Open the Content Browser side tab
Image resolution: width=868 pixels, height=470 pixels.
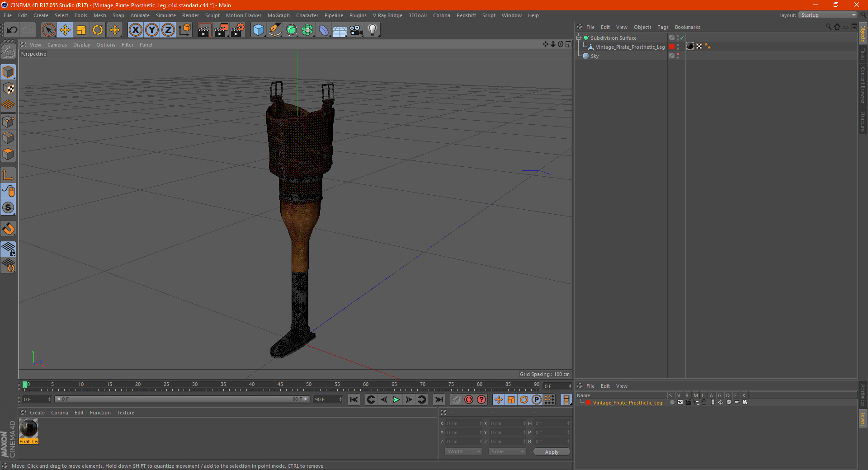[863, 85]
